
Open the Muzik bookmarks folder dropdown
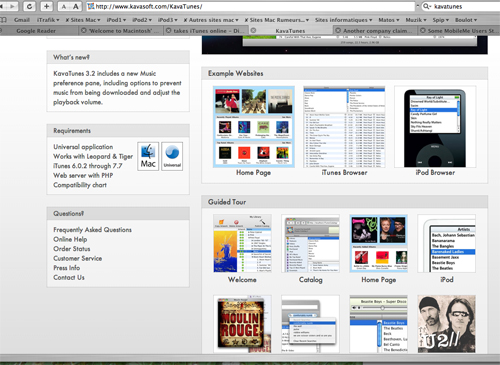416,20
